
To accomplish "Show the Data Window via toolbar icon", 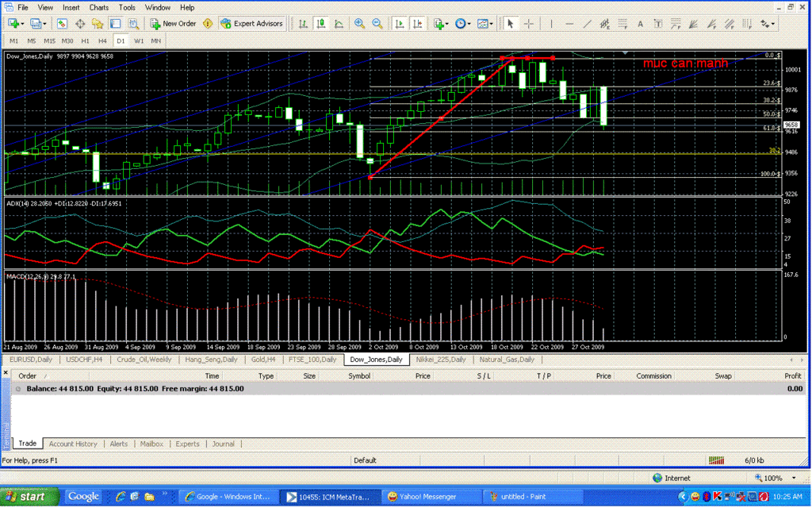I will coord(80,24).
